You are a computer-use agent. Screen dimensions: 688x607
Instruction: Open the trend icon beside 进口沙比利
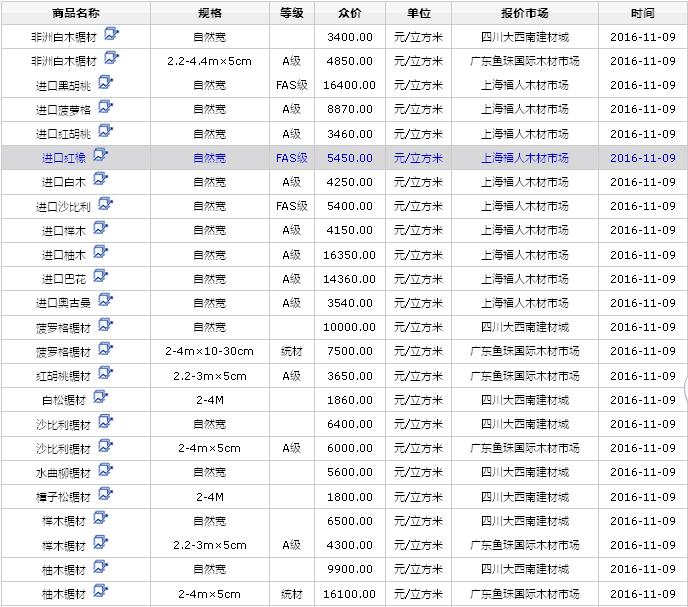(x=105, y=204)
